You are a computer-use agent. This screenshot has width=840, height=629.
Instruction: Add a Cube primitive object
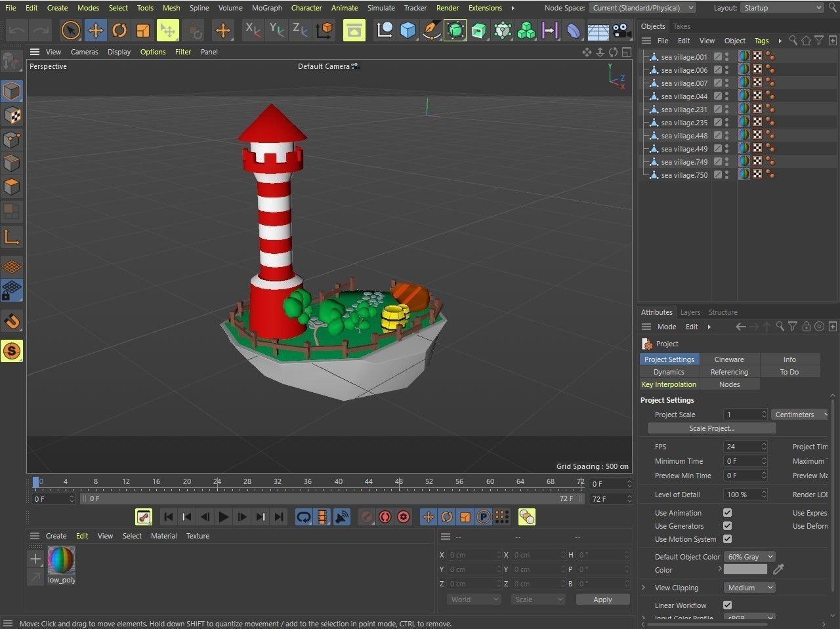[408, 30]
